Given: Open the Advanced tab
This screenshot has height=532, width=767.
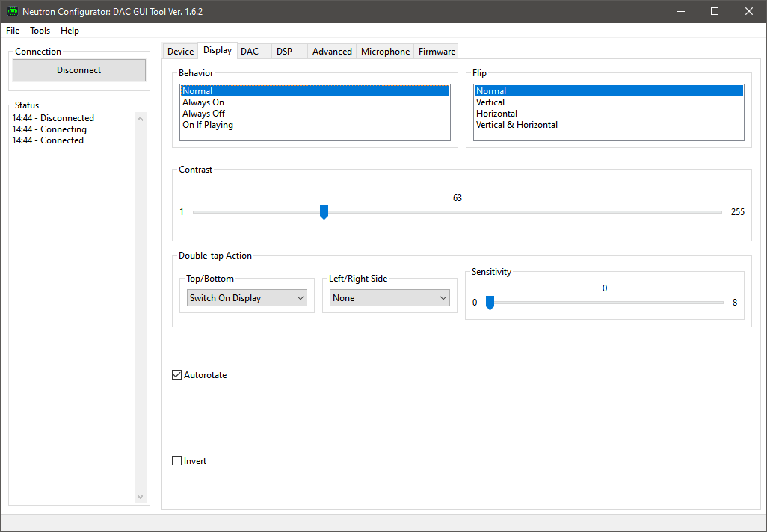Looking at the screenshot, I should coord(332,52).
